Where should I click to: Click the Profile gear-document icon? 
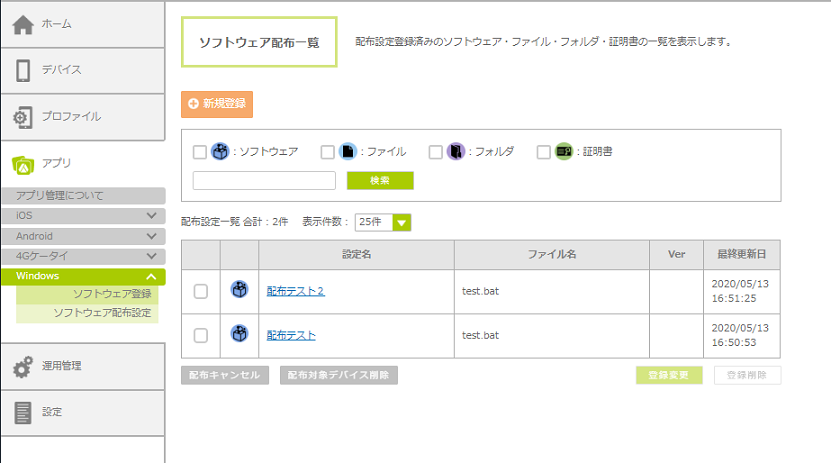coord(23,117)
